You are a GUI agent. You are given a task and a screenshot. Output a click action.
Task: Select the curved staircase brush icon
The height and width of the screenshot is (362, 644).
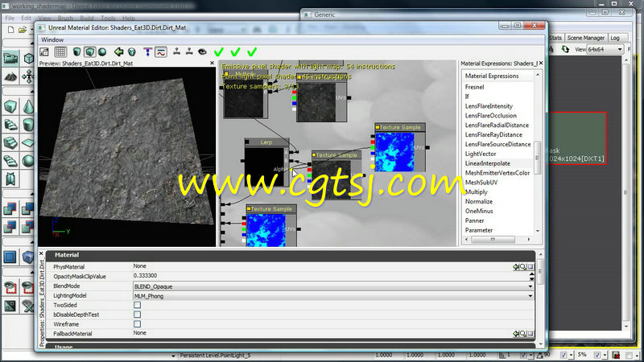pyautogui.click(x=10, y=143)
